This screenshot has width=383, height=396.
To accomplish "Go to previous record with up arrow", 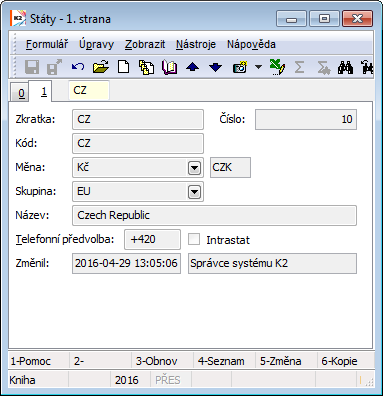I will point(193,67).
